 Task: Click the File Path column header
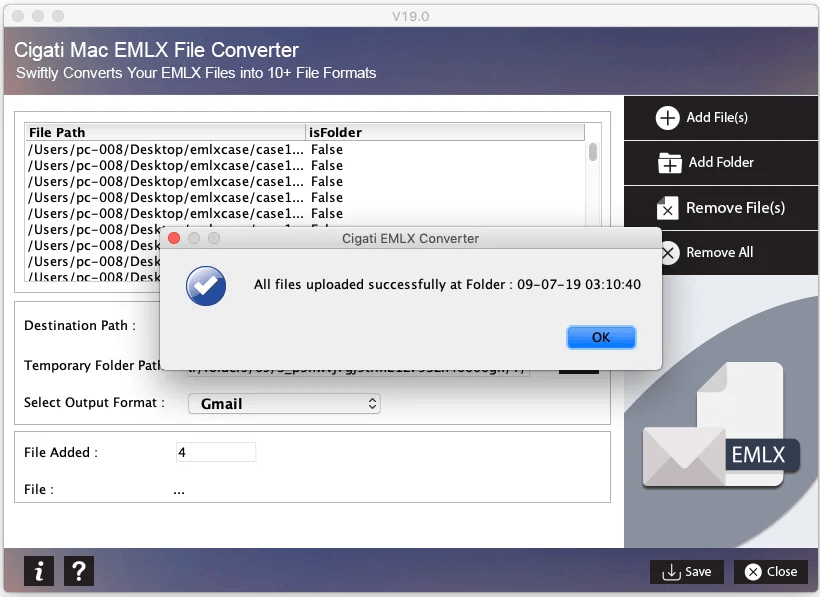point(165,132)
